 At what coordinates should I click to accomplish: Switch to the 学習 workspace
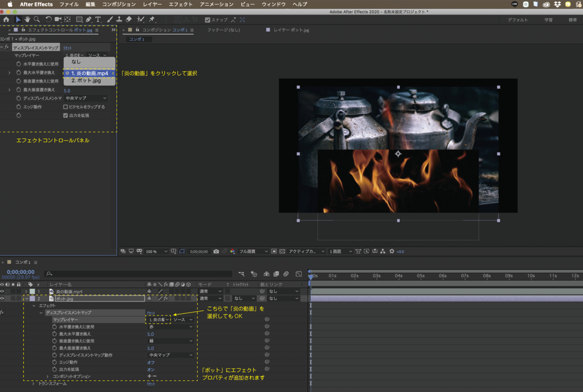click(x=548, y=20)
